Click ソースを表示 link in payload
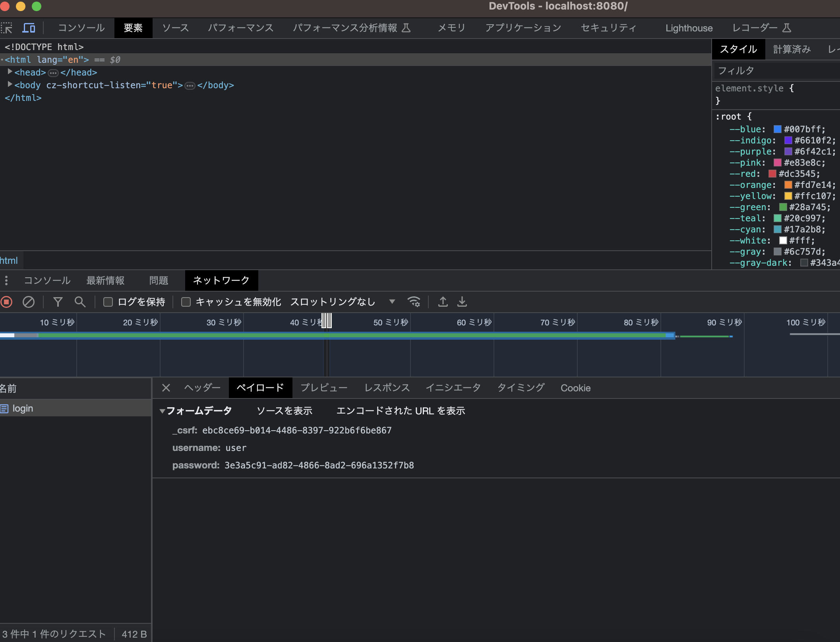Screen dimensions: 840x642 (285, 411)
